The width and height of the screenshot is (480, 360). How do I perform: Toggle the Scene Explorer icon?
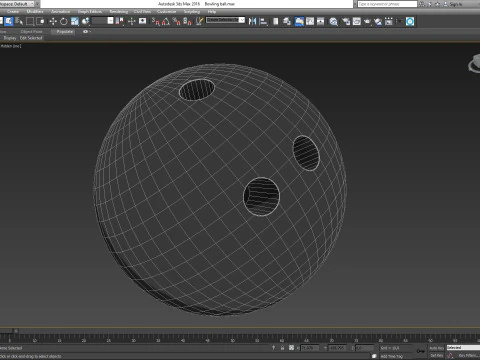pos(276,21)
